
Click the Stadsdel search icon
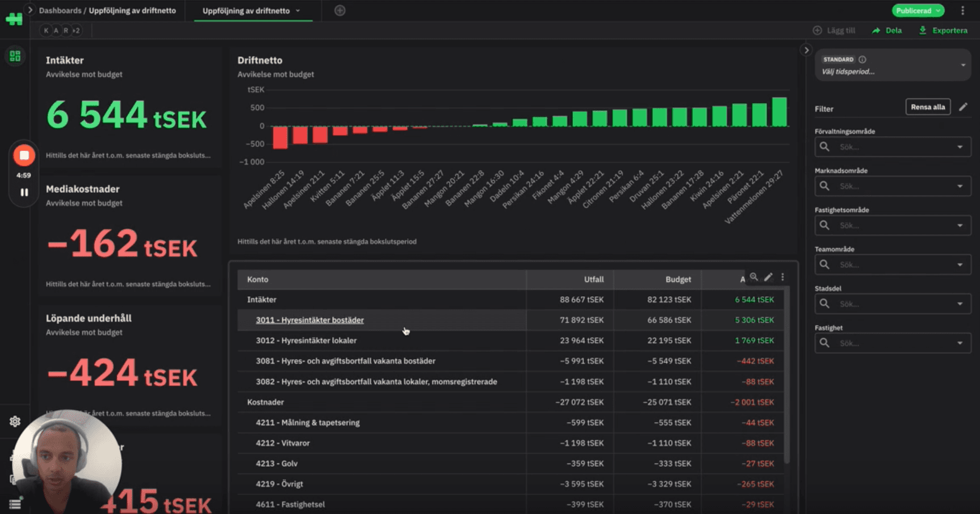pos(824,304)
